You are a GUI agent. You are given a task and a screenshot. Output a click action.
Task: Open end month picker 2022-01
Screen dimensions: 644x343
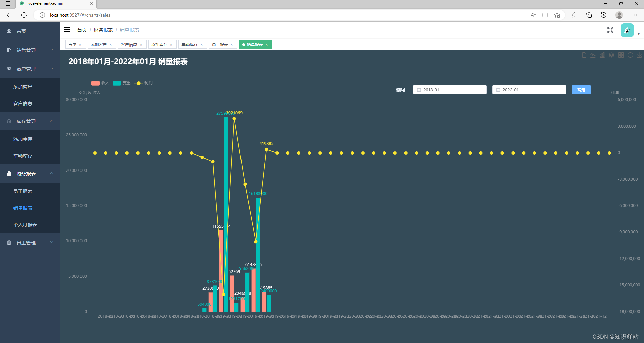(529, 90)
